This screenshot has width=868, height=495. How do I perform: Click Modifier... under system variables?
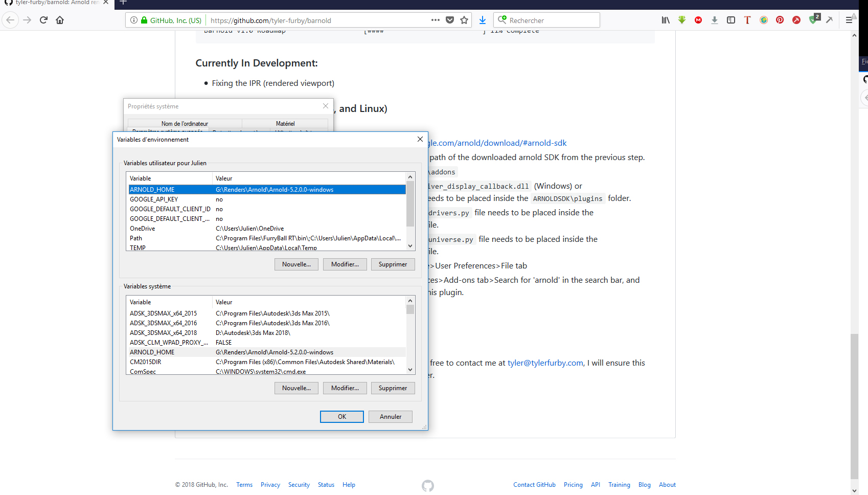click(345, 388)
